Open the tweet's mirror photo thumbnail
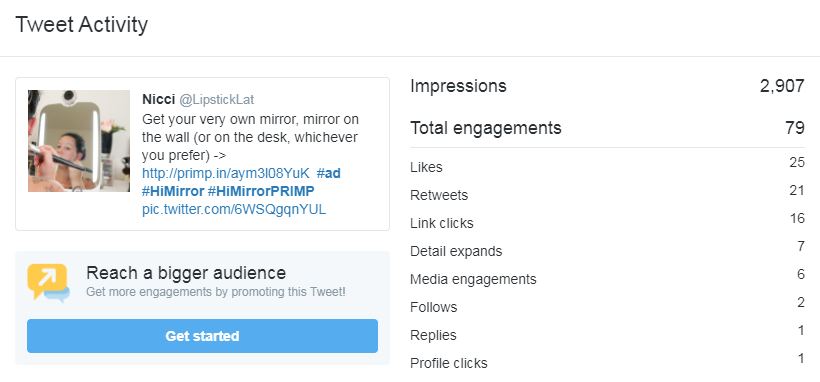Image resolution: width=820 pixels, height=382 pixels. (x=79, y=141)
